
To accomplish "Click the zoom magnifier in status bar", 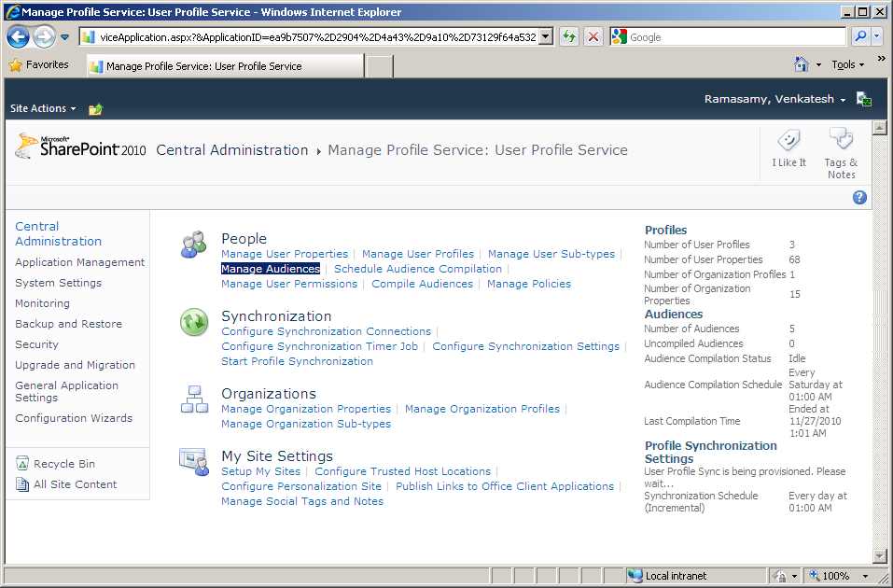I will click(815, 576).
